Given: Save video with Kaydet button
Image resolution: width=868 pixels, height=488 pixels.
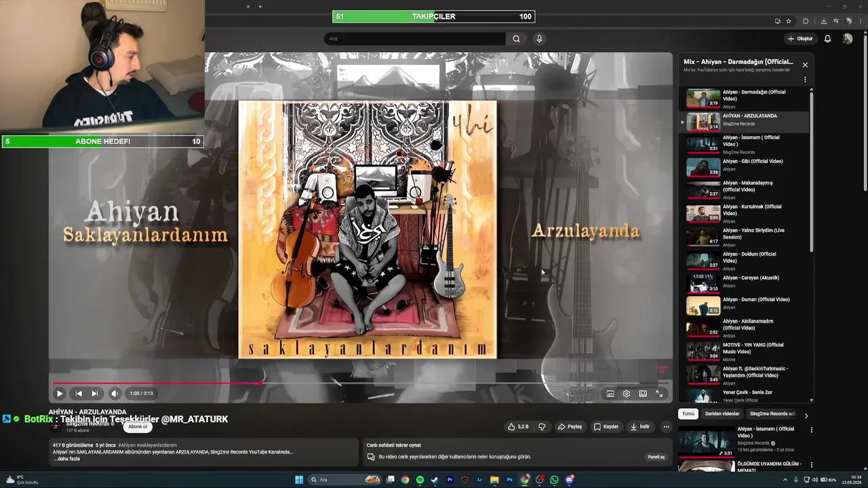Looking at the screenshot, I should click(x=606, y=427).
